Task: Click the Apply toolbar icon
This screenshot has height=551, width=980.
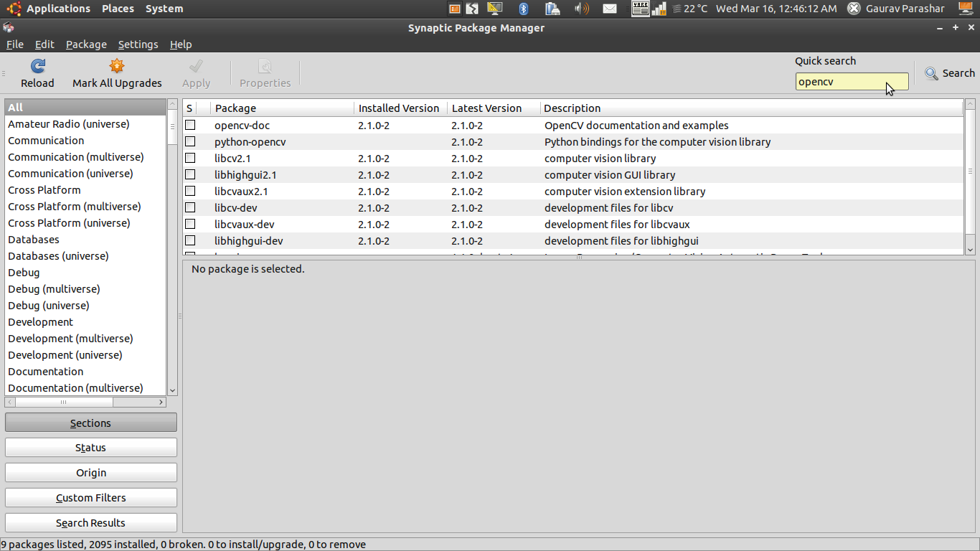Action: coord(196,67)
